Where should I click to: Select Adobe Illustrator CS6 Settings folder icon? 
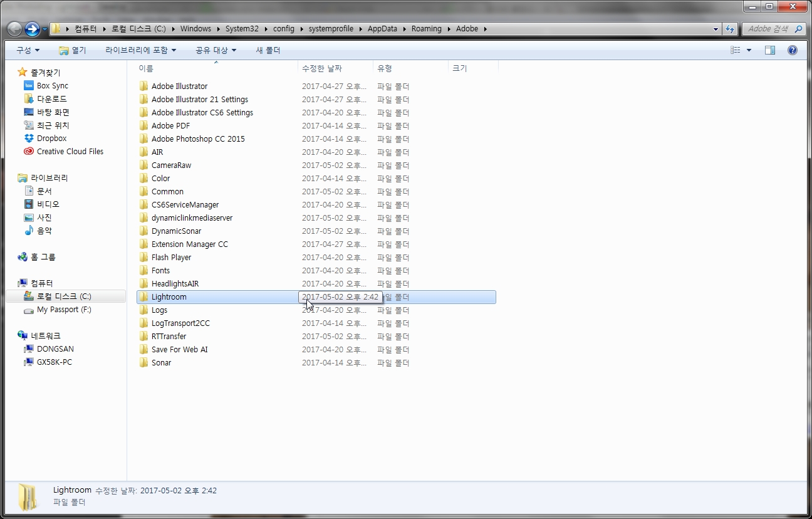coord(143,112)
